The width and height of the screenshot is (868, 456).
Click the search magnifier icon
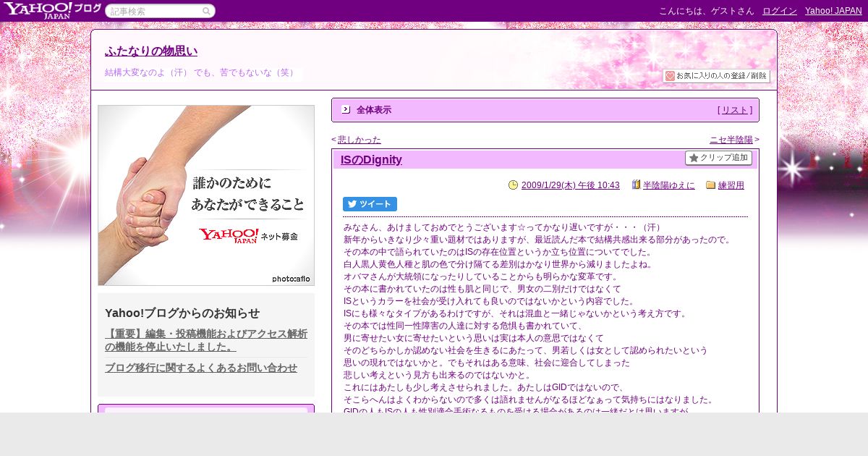point(206,11)
